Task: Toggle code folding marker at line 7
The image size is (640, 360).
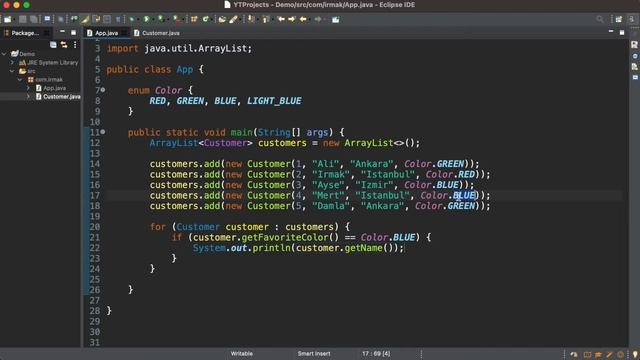Action: coord(103,90)
